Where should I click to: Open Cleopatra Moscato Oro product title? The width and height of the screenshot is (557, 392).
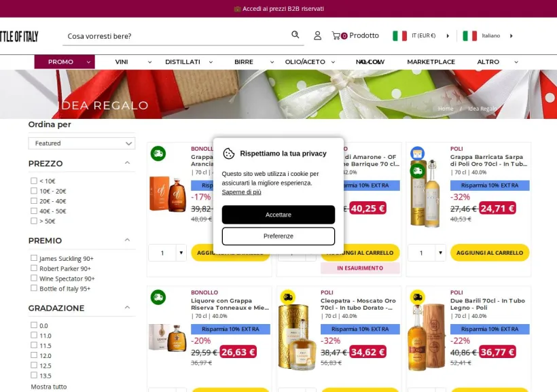coord(358,304)
